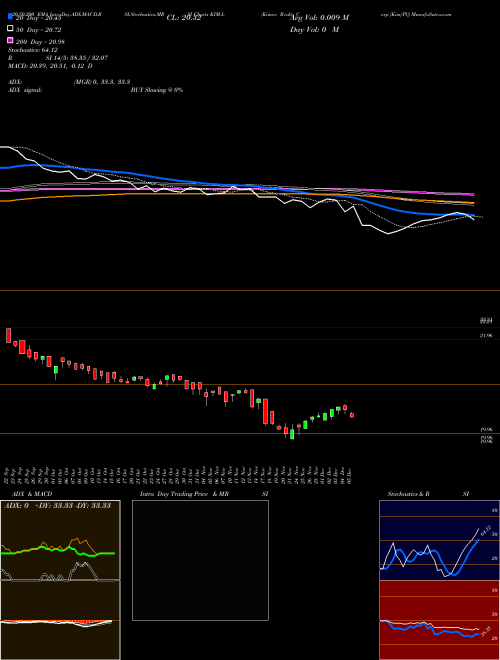This screenshot has height=660, width=500.
Task: Click the green ADX line in ADX panel
Action: pos(57,551)
